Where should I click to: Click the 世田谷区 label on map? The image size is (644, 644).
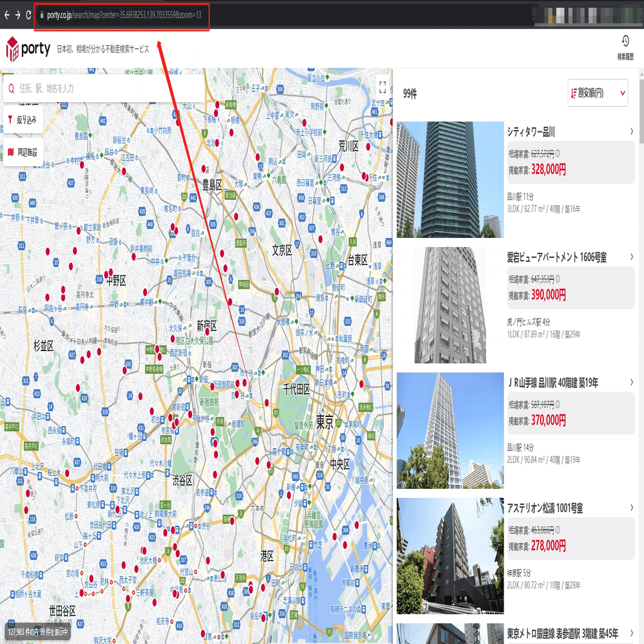[x=62, y=611]
